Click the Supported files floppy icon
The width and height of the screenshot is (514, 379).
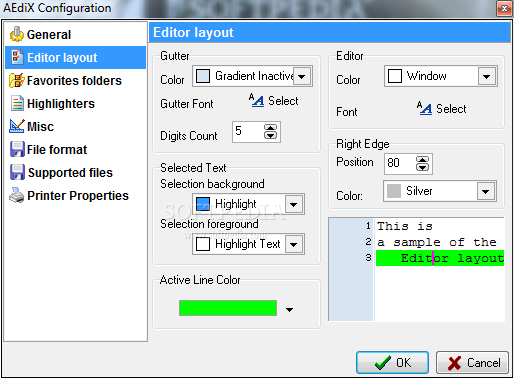click(17, 172)
